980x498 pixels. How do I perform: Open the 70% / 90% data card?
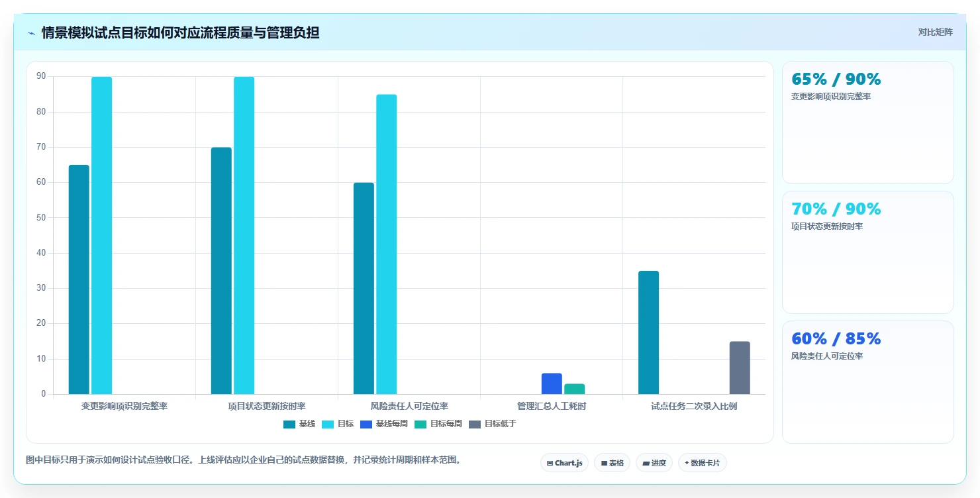868,252
